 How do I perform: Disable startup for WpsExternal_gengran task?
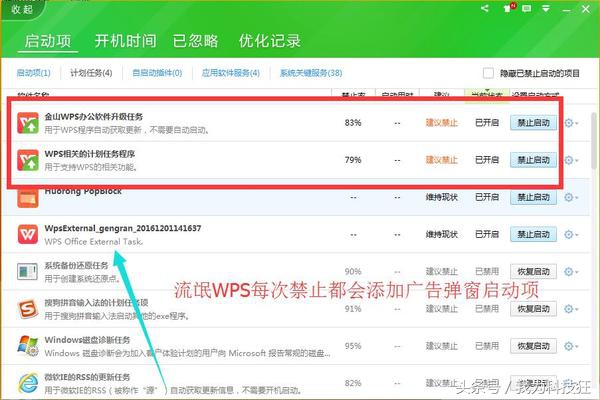point(533,234)
